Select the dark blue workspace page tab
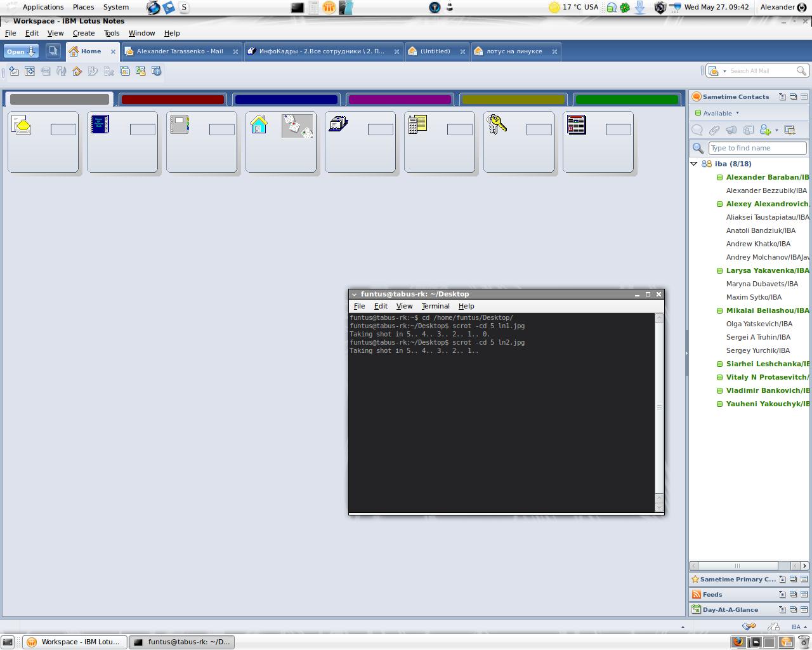The image size is (812, 650). (286, 100)
